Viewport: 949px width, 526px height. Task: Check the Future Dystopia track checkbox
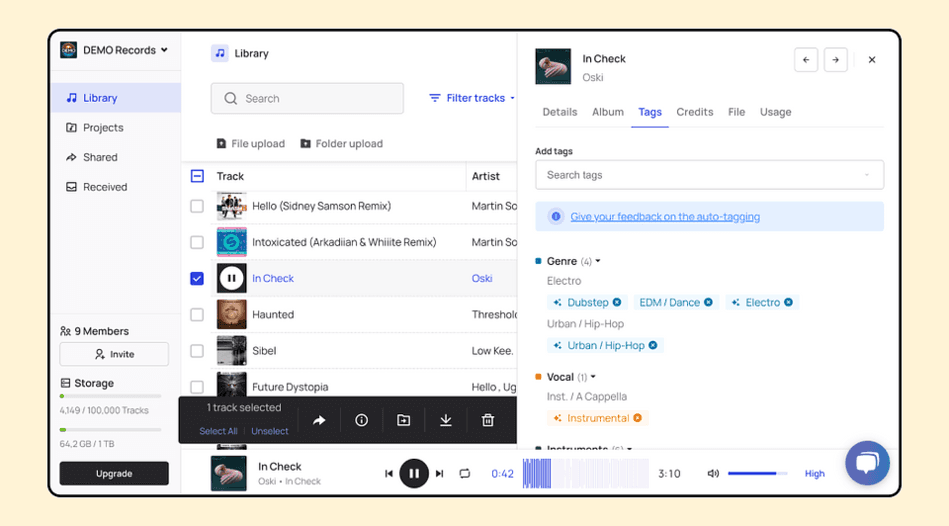click(x=197, y=387)
